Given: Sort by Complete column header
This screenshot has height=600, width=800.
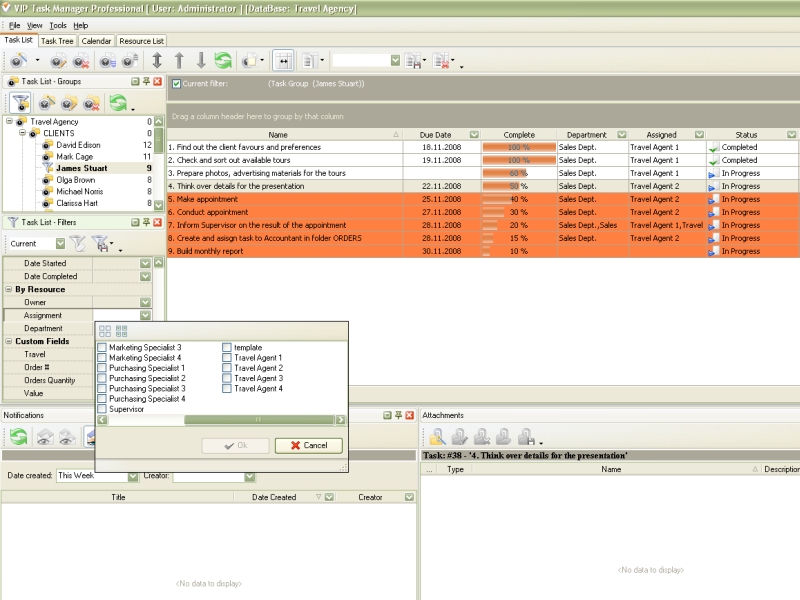Looking at the screenshot, I should pyautogui.click(x=519, y=135).
